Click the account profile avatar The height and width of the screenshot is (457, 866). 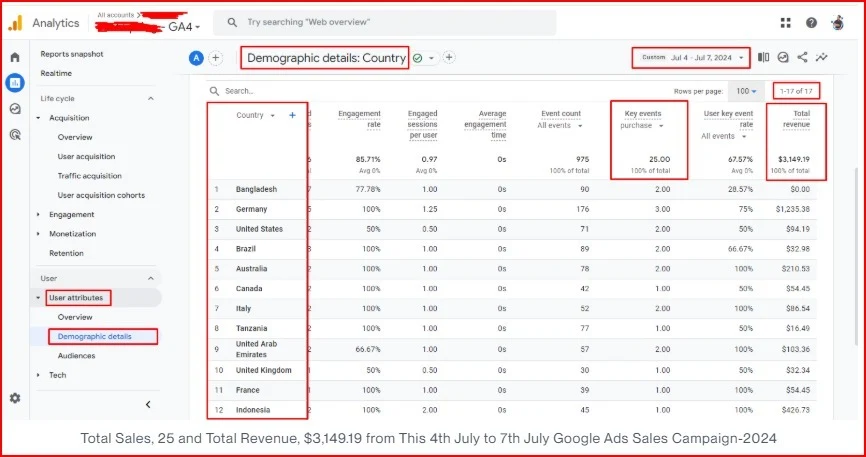pyautogui.click(x=837, y=23)
